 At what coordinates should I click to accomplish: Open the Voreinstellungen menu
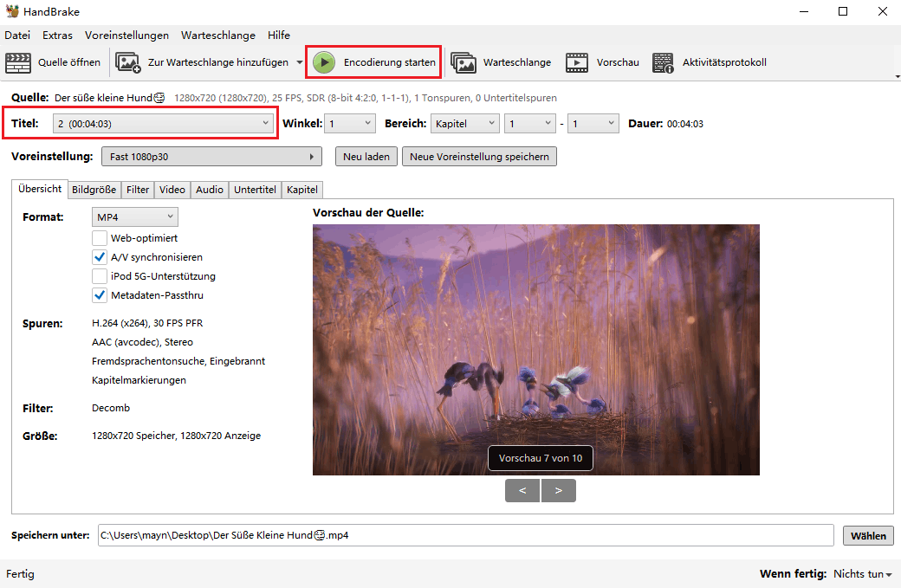tap(126, 36)
